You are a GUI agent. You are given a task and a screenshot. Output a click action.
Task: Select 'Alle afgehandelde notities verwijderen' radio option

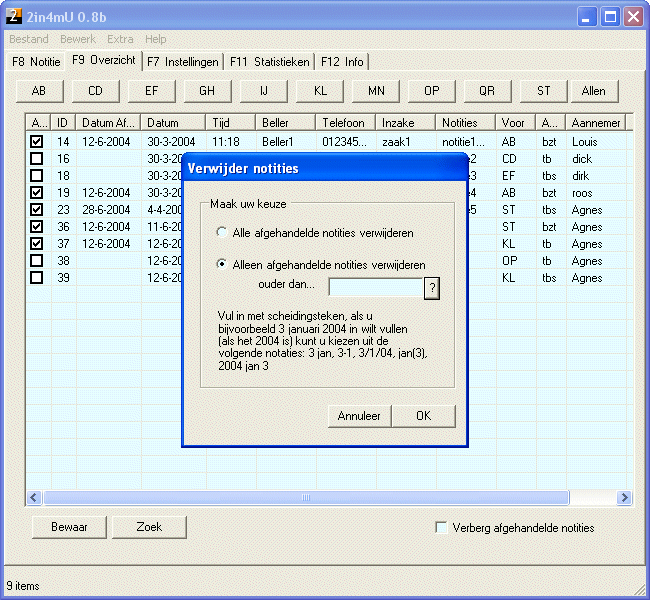[222, 232]
